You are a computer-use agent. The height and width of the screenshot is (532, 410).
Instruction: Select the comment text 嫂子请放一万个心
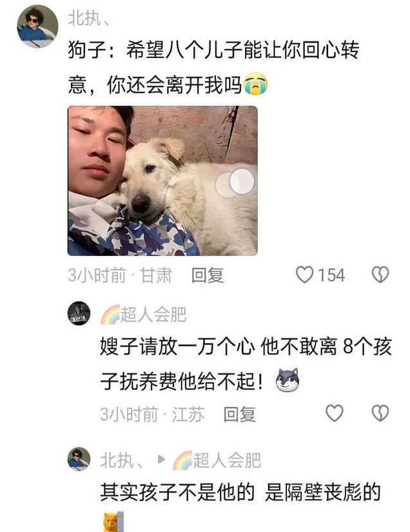[177, 347]
